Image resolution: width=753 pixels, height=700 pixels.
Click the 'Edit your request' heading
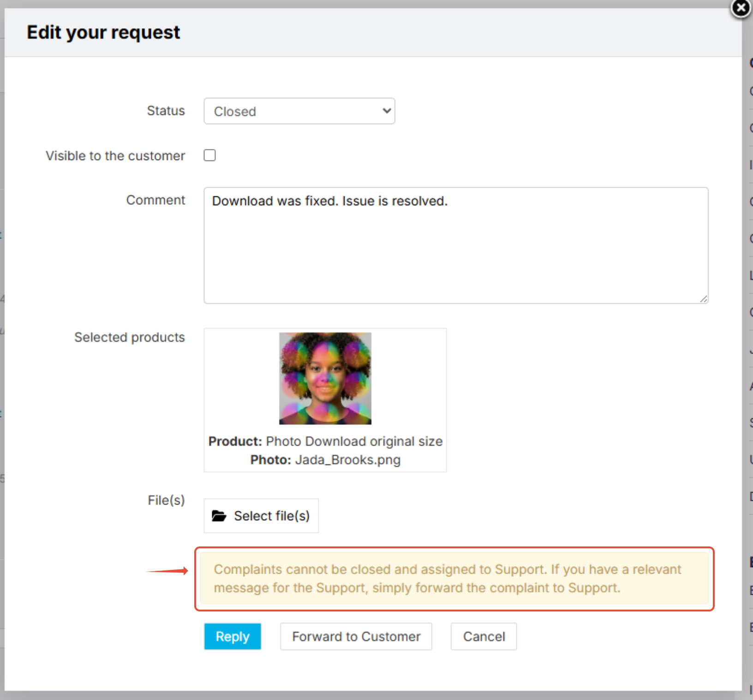[x=103, y=32]
